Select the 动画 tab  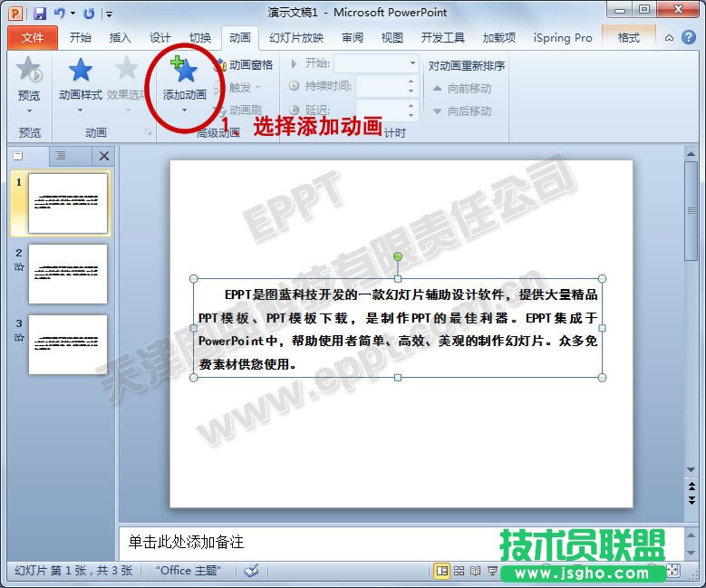[x=240, y=37]
